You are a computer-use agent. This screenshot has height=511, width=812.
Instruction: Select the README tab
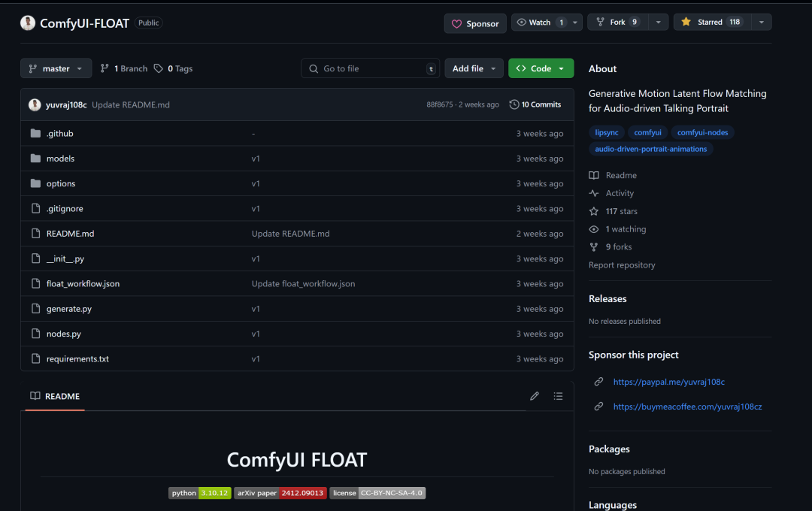coord(55,396)
